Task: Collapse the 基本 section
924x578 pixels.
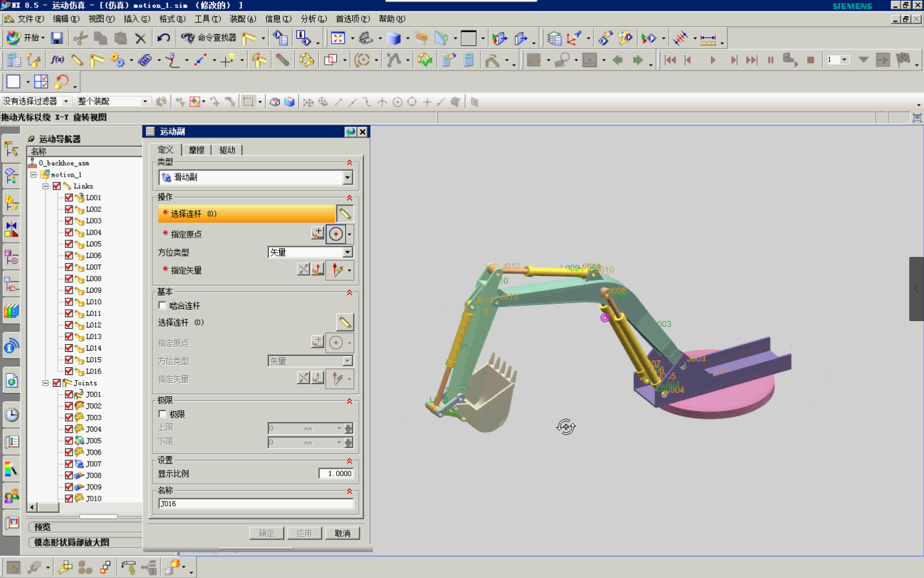Action: coord(350,292)
